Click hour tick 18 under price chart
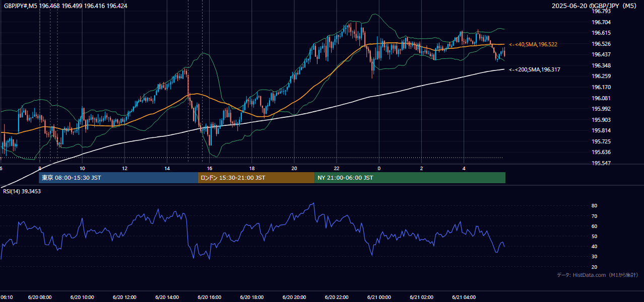The image size is (644, 302). pyautogui.click(x=251, y=168)
